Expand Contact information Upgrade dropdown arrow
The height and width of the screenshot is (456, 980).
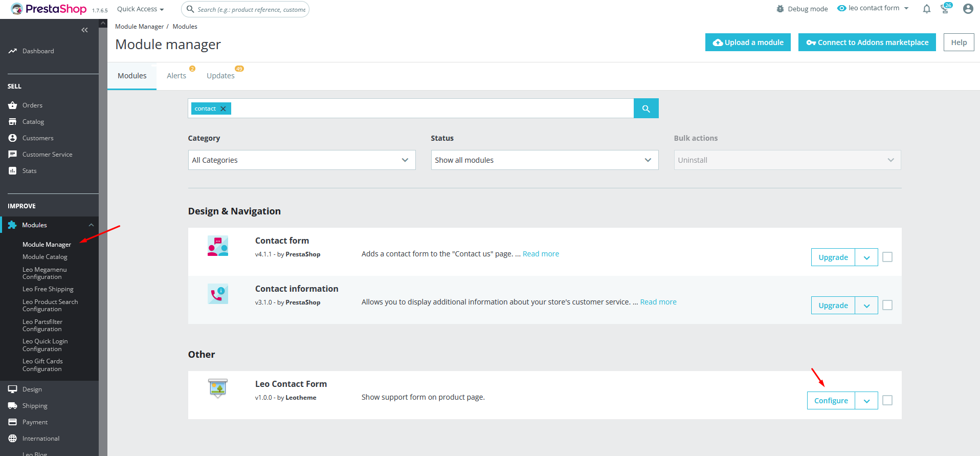(866, 306)
